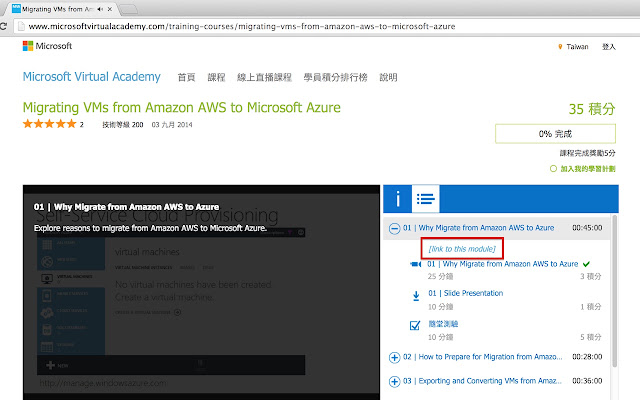Viewport: 640px width, 400px height.
Task: Mute the tab via speaker icon
Action: pos(100,9)
